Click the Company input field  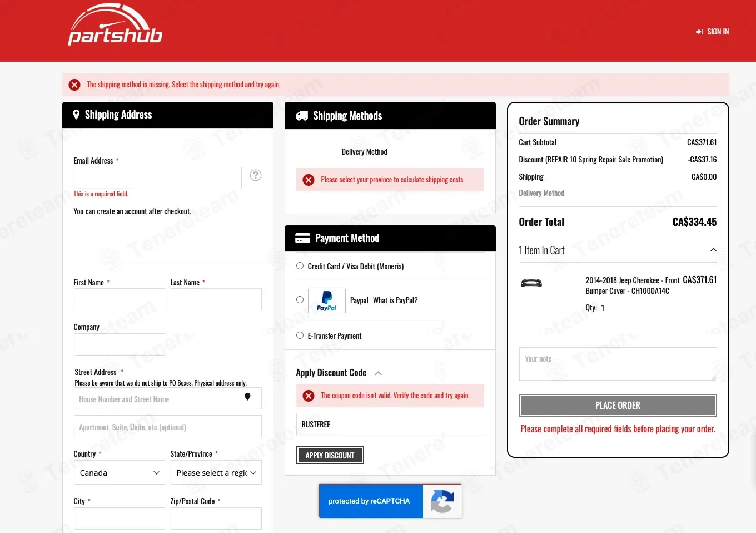tap(120, 344)
